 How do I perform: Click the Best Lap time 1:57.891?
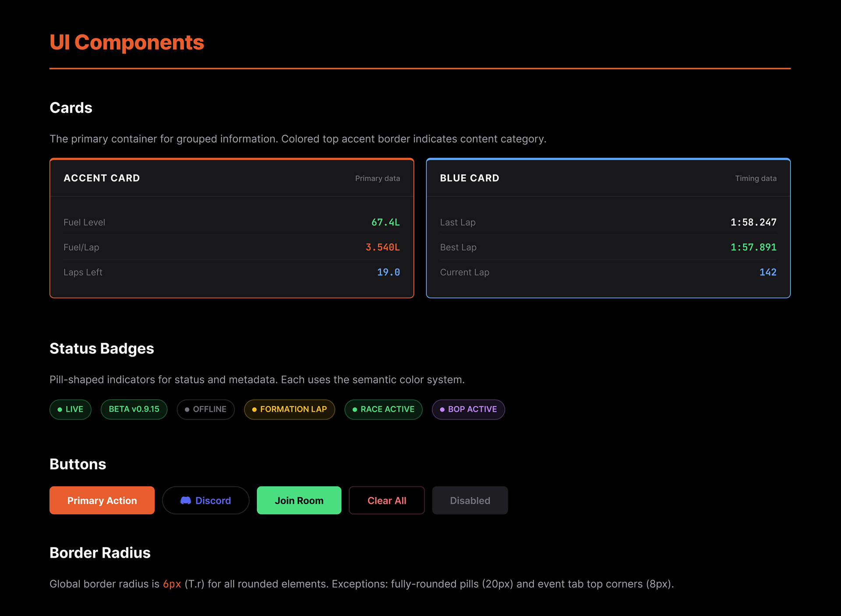point(753,248)
